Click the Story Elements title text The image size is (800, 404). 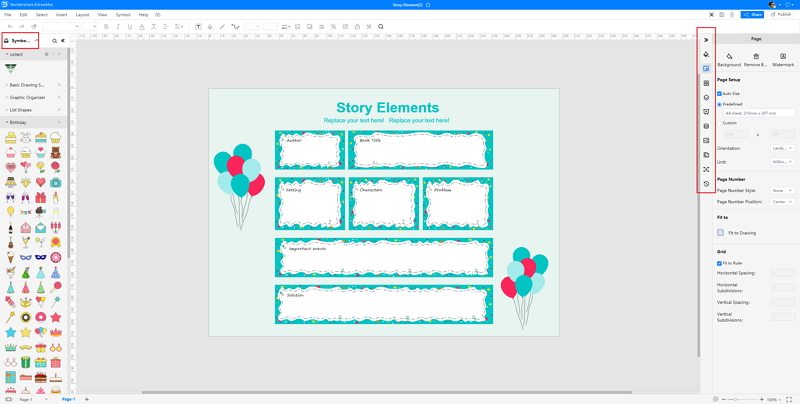(x=387, y=108)
